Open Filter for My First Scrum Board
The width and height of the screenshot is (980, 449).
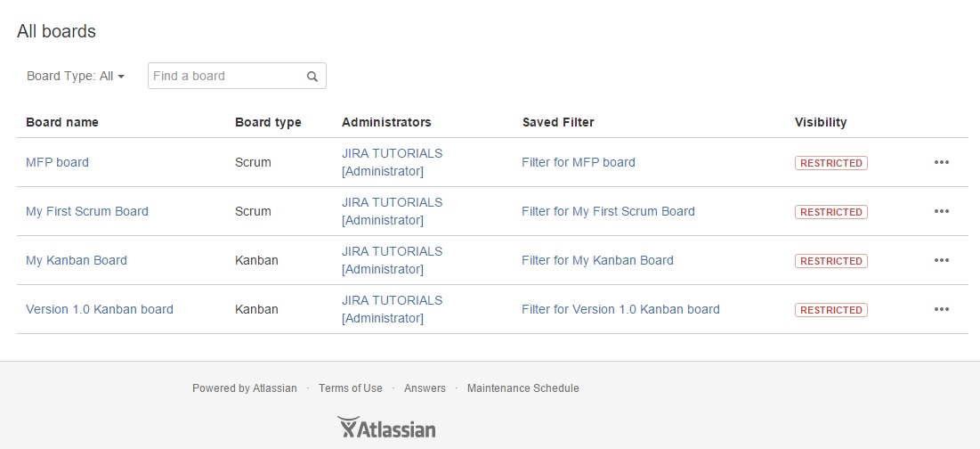tap(608, 211)
